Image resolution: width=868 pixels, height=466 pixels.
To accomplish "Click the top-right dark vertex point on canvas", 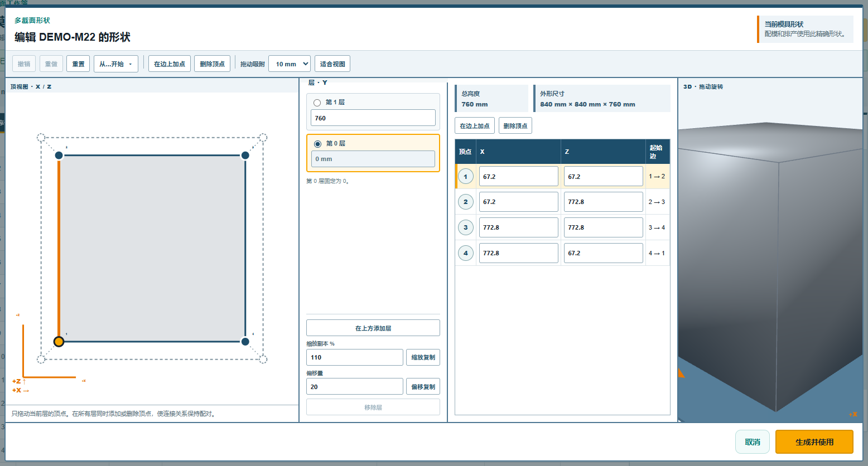I will click(x=245, y=155).
